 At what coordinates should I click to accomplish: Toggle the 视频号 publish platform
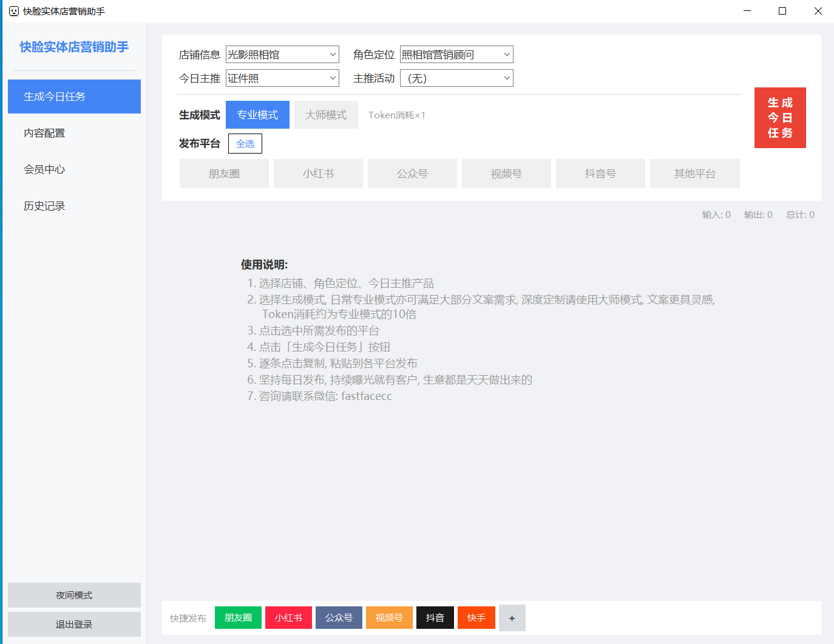(506, 174)
